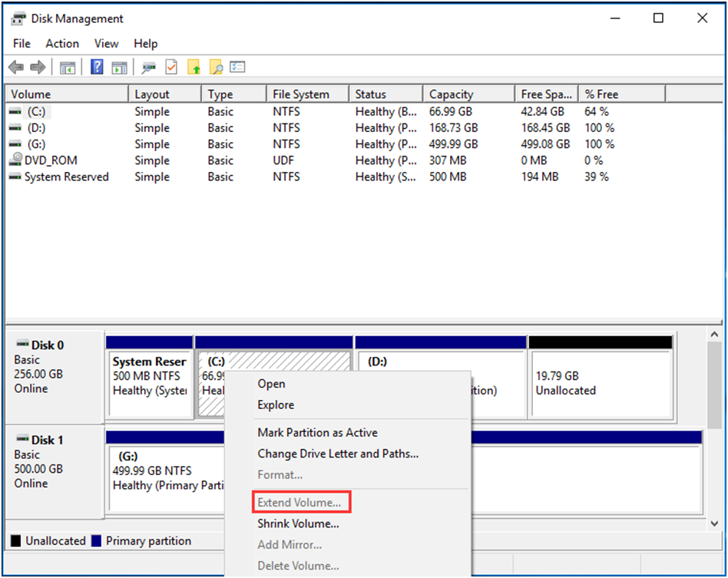Click Disk 1's 500.00 GB size label
728x578 pixels.
(38, 469)
